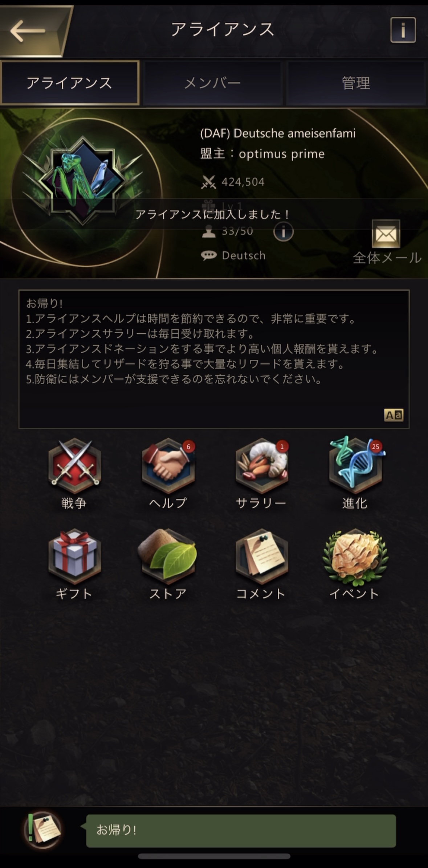Switch to the 管理 tab
Screen dimensions: 428x868
pos(356,83)
